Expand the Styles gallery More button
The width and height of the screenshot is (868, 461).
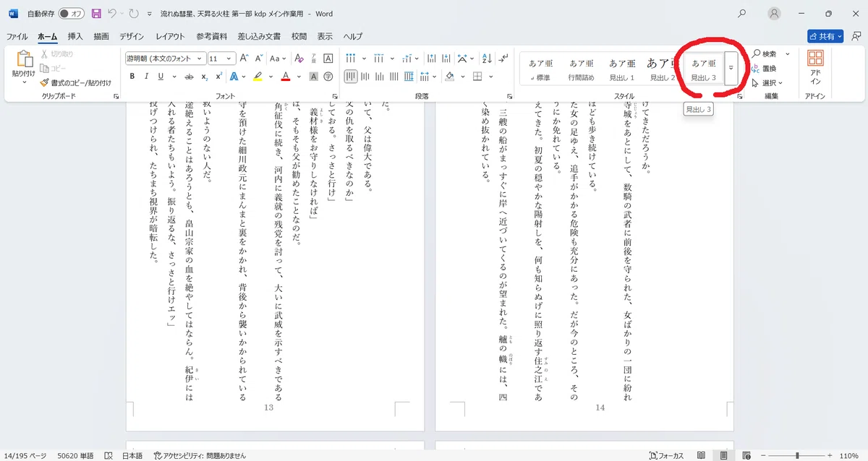731,67
